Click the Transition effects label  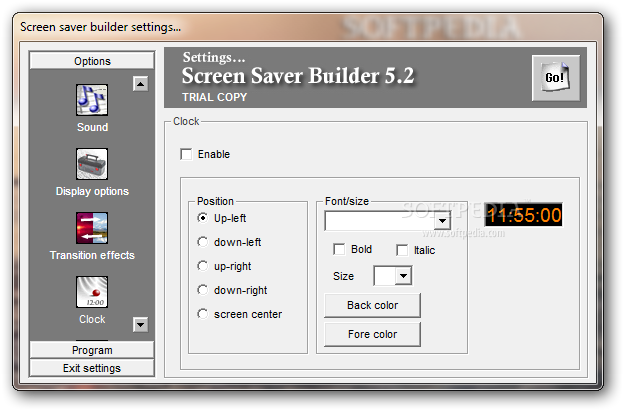92,255
